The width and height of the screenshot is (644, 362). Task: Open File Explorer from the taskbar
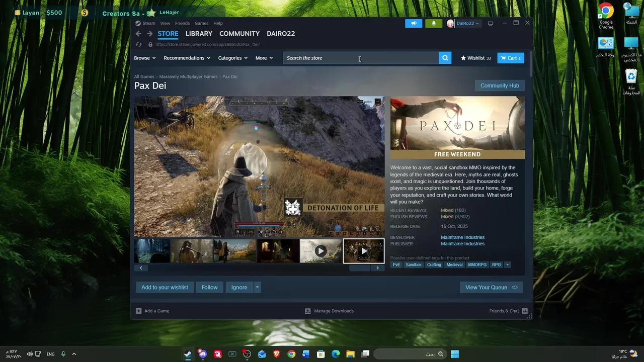[350, 354]
